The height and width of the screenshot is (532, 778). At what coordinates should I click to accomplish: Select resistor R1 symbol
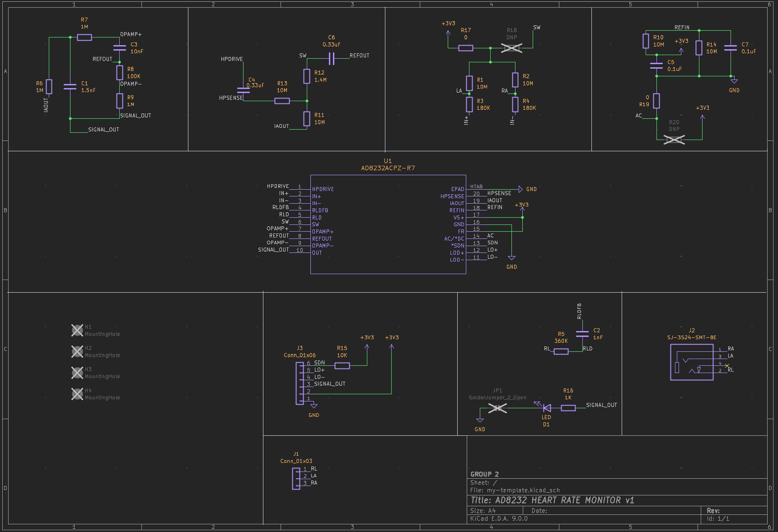click(469, 83)
